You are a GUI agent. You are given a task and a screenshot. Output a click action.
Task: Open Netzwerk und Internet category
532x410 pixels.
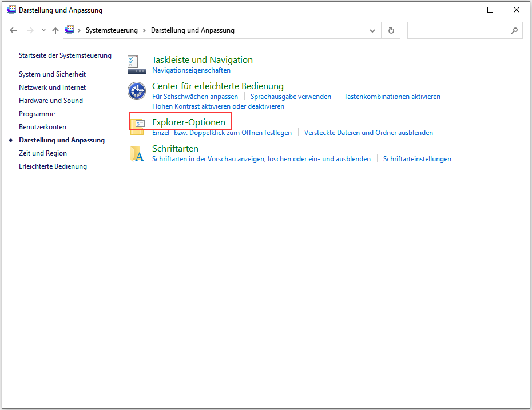click(52, 87)
